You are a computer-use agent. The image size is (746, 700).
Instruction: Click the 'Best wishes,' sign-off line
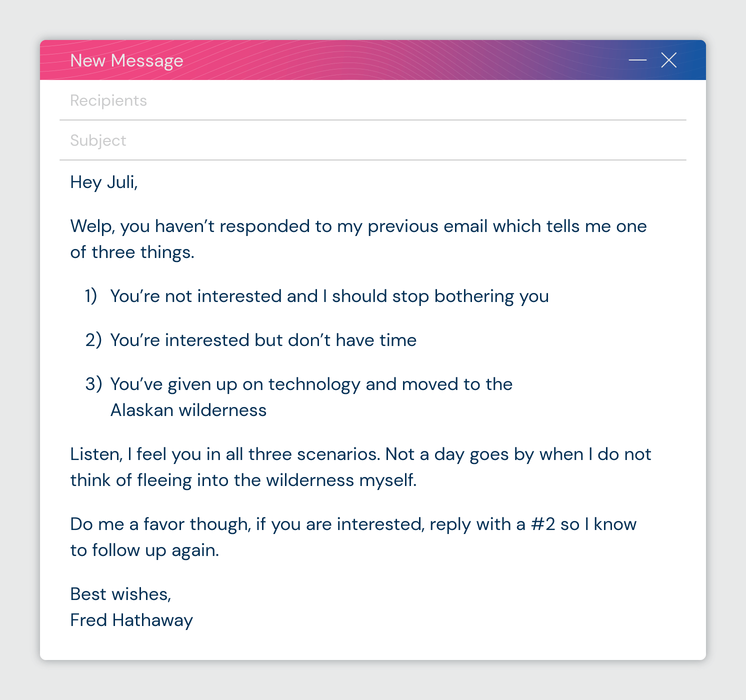coord(120,594)
